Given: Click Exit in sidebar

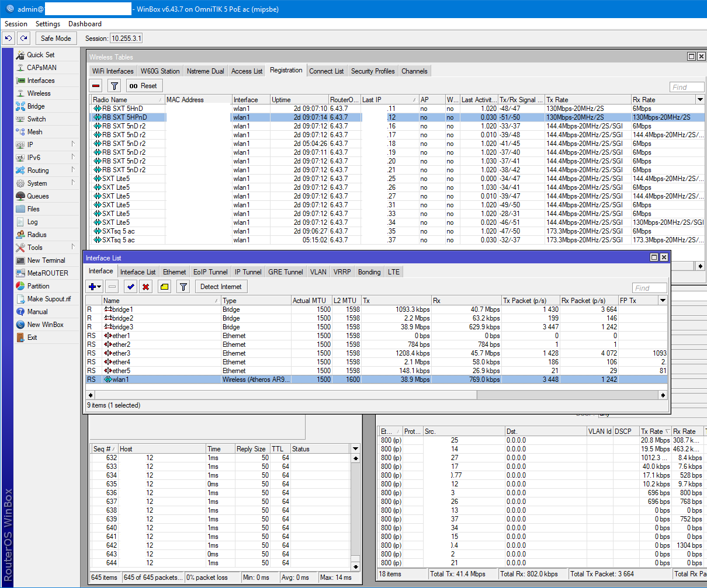Looking at the screenshot, I should click(x=32, y=338).
